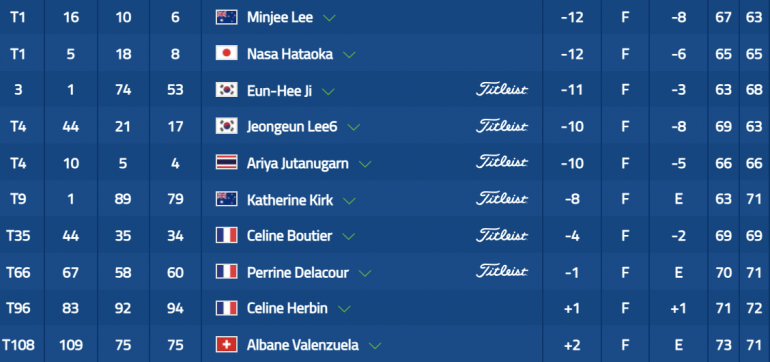Click Thailand flag beside Ariya Jutanugarn
770x362 pixels.
(x=226, y=162)
